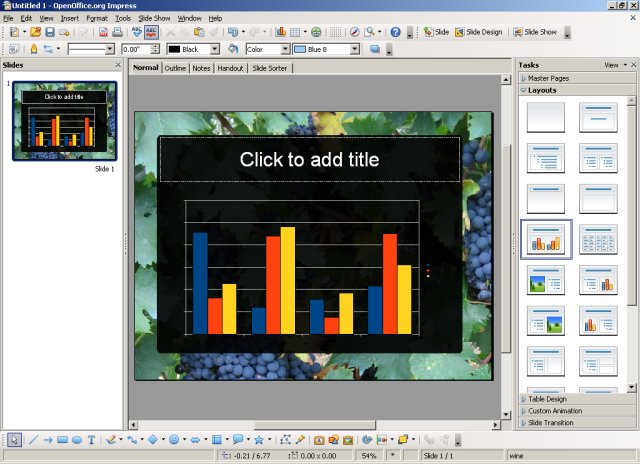The width and height of the screenshot is (640, 464).
Task: Switch to the Outline tab
Action: (x=175, y=68)
